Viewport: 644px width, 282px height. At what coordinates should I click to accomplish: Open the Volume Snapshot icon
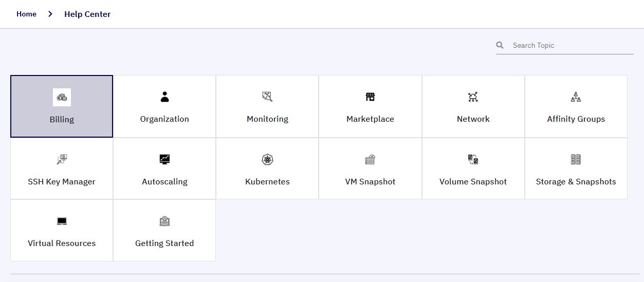point(473,160)
